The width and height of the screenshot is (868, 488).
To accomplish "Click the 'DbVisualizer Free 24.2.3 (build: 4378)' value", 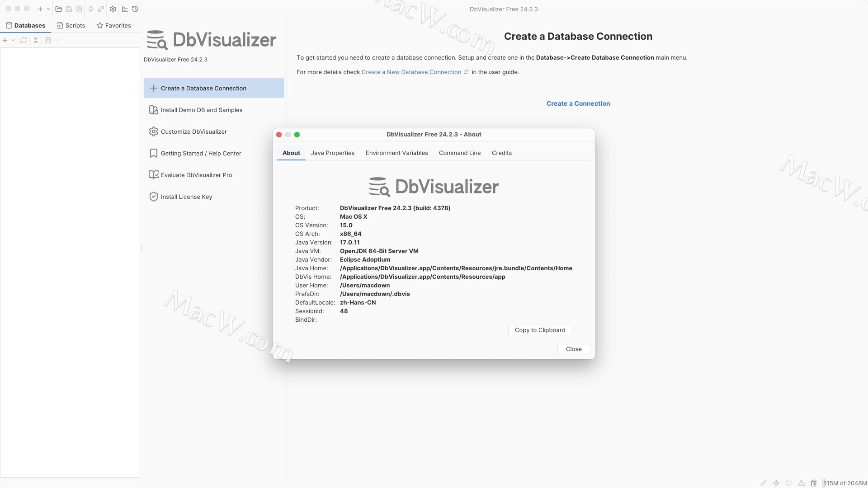I will (395, 208).
